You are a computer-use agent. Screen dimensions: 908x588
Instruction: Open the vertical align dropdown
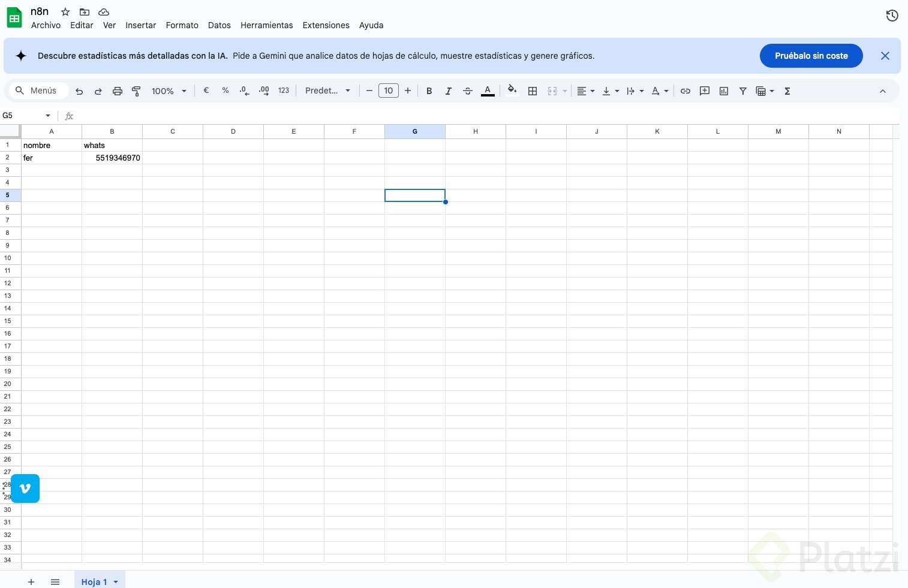point(610,91)
